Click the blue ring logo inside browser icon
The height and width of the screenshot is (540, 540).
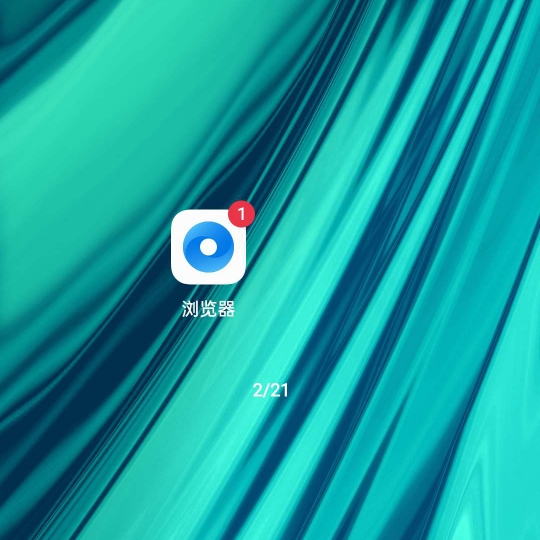[x=208, y=247]
